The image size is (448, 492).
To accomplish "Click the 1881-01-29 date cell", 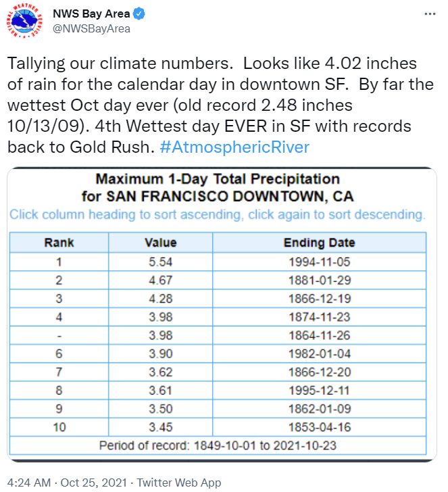I will pyautogui.click(x=320, y=280).
